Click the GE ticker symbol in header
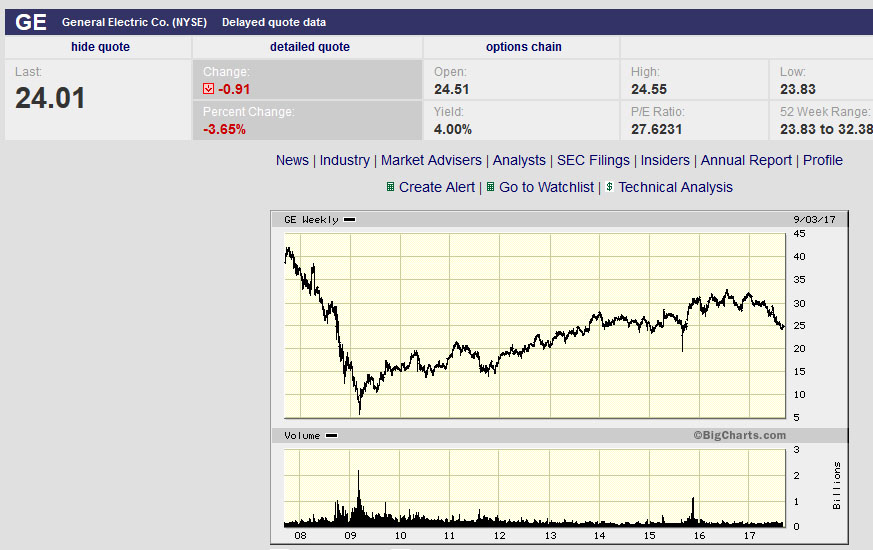This screenshot has height=550, width=873. coord(31,22)
